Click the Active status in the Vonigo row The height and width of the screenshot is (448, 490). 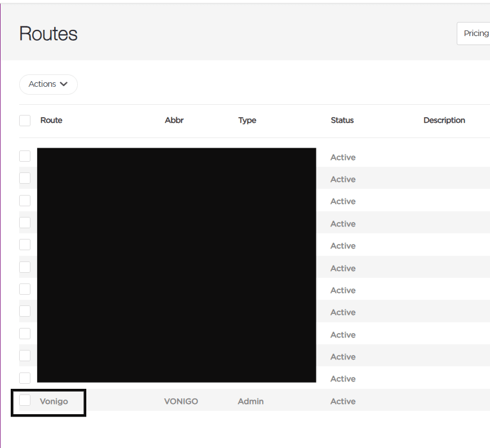point(343,401)
